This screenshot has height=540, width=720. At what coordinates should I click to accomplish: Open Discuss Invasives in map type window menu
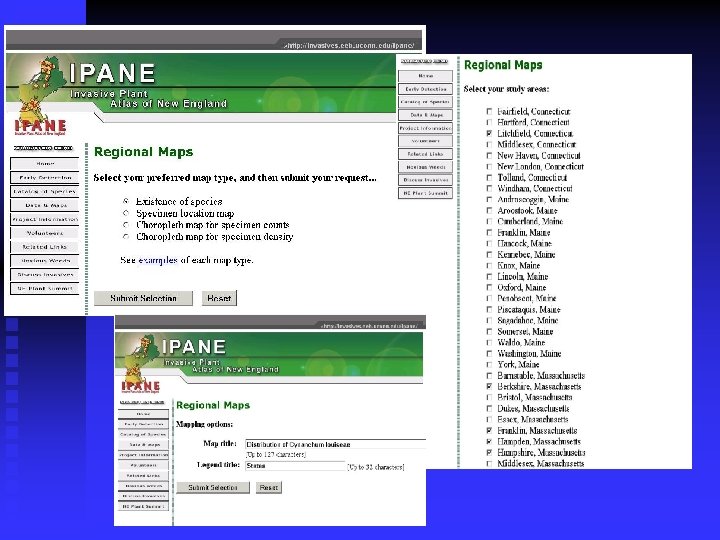pyautogui.click(x=45, y=275)
